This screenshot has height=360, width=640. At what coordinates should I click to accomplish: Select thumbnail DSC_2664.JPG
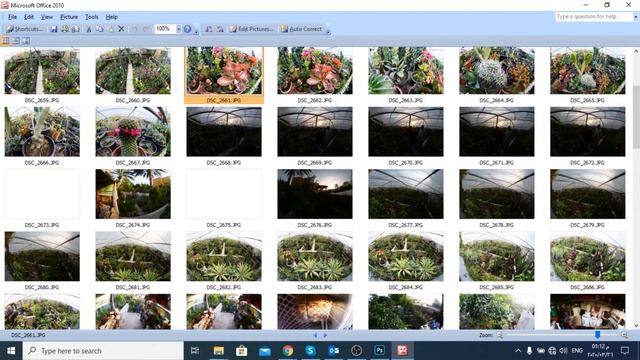(x=497, y=71)
